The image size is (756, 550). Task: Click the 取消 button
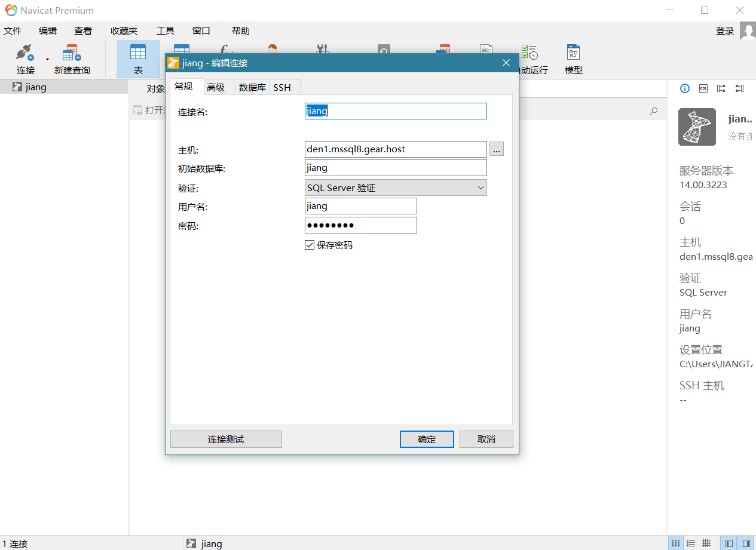(x=486, y=439)
